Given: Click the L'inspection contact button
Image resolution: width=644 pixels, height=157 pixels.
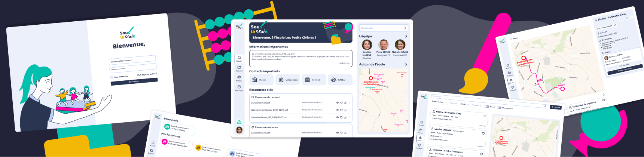Looking at the screenshot, I should (x=288, y=80).
